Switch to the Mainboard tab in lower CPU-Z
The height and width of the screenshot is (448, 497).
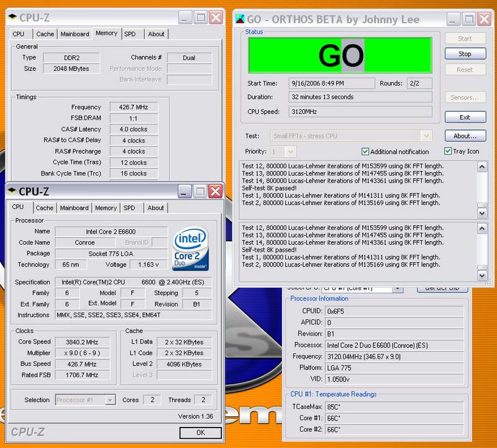pos(74,208)
